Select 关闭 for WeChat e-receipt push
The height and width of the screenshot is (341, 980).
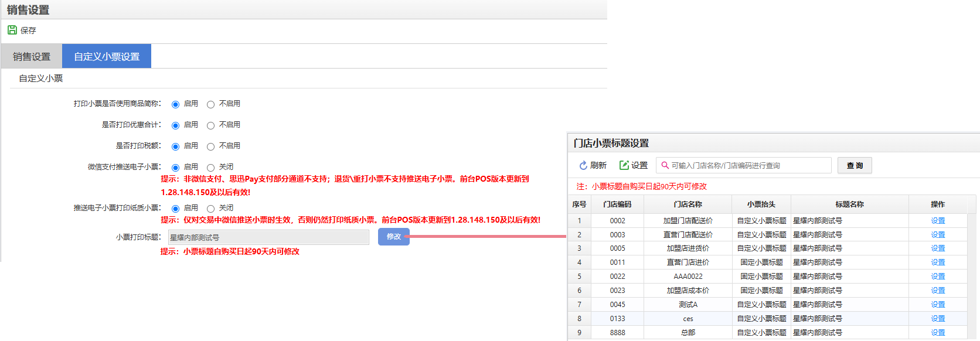click(210, 168)
